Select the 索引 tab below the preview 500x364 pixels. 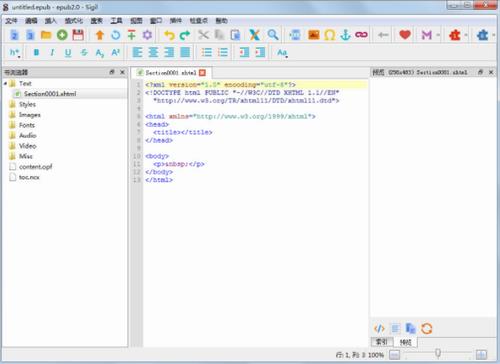point(381,342)
